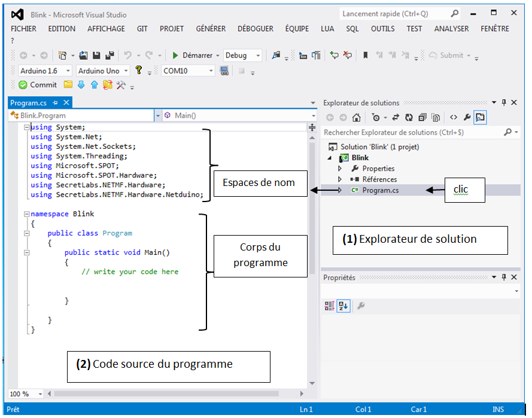Click the refresh icon in solution explorer toolbar
Viewport: 532px width, 418px height.
point(409,117)
